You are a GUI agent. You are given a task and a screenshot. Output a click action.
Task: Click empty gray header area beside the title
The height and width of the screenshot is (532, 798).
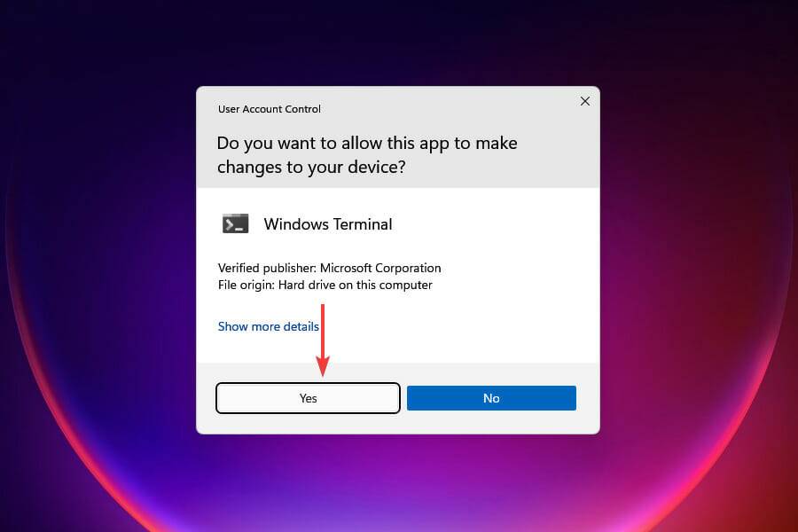coord(448,109)
